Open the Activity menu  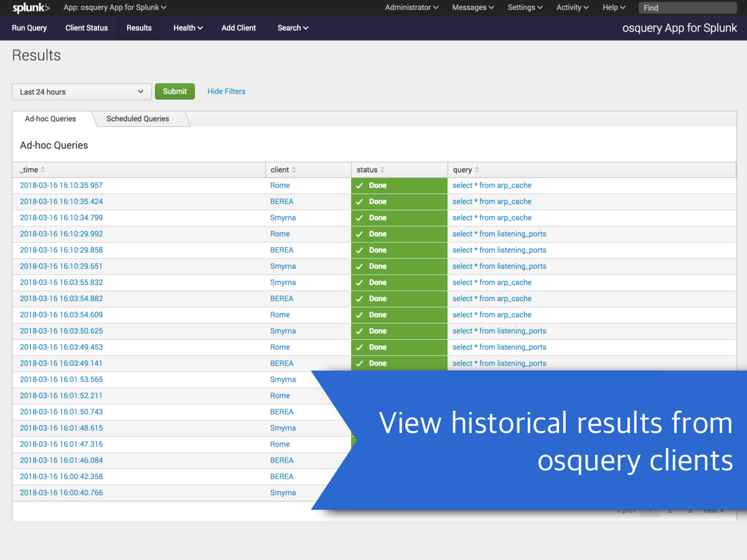pyautogui.click(x=573, y=7)
